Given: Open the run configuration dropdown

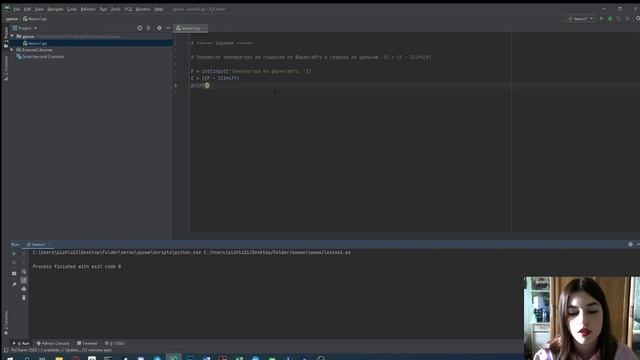Looking at the screenshot, I should [x=580, y=19].
